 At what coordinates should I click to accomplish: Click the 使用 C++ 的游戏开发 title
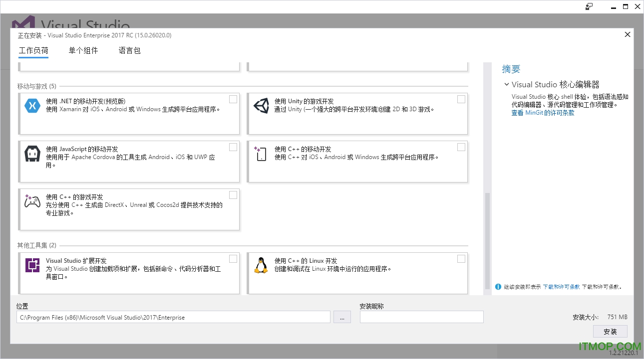(74, 197)
